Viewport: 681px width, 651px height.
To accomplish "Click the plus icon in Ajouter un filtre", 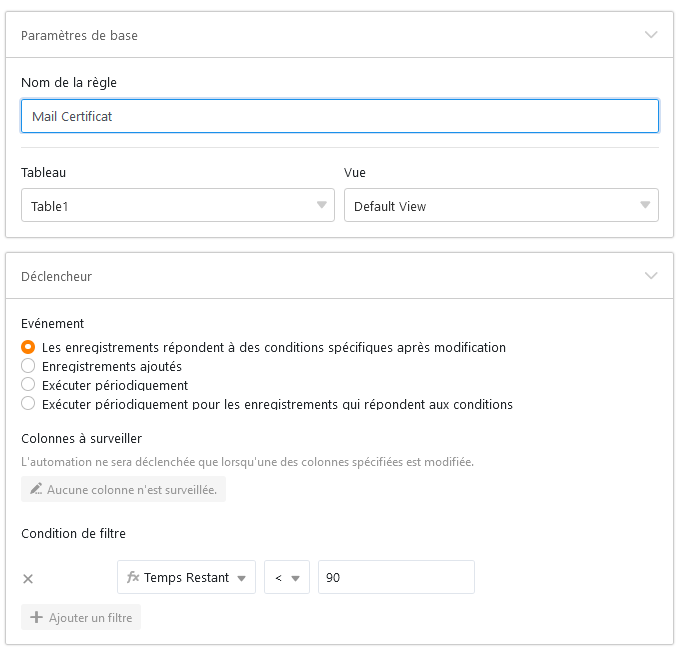I will (37, 618).
